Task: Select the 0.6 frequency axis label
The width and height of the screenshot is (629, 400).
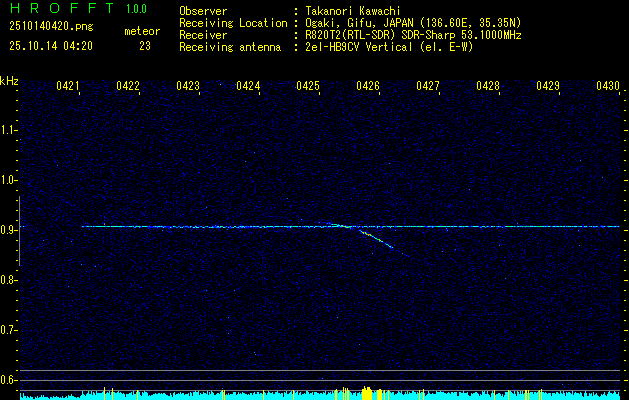Action: 9,380
